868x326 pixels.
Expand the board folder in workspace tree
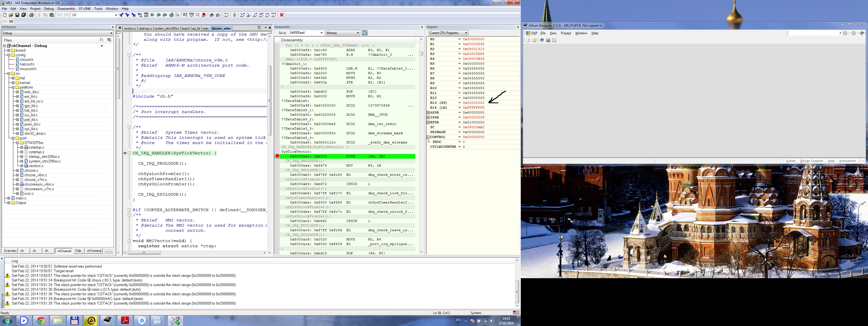point(9,50)
